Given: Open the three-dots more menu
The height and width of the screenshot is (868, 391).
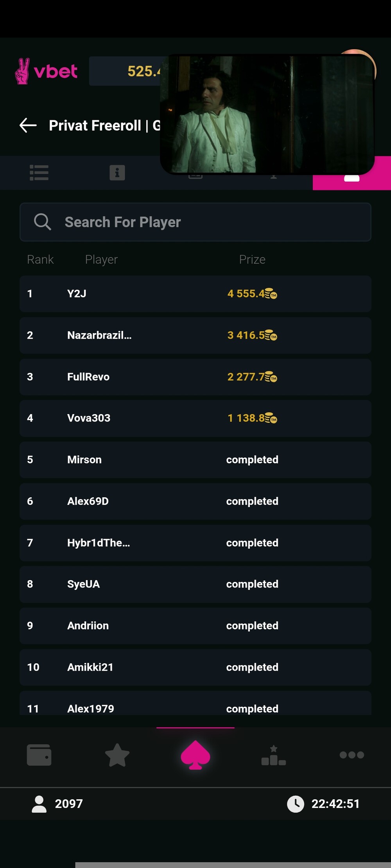Looking at the screenshot, I should [x=352, y=755].
